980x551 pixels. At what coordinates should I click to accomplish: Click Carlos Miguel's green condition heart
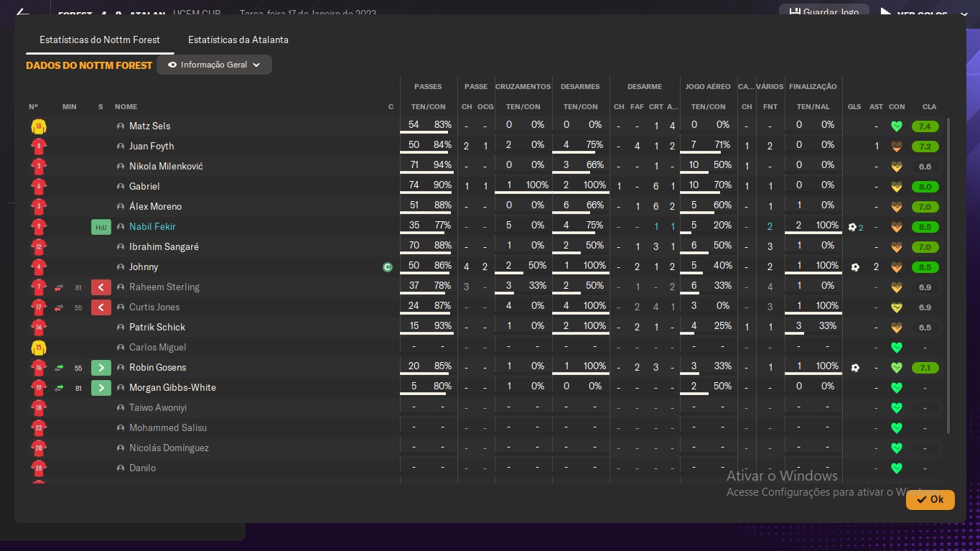896,348
